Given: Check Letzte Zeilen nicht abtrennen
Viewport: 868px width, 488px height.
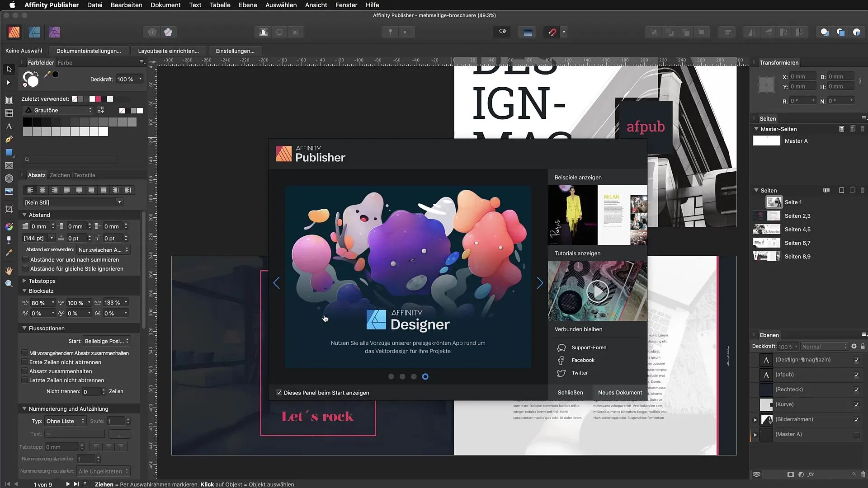Looking at the screenshot, I should [25, 380].
